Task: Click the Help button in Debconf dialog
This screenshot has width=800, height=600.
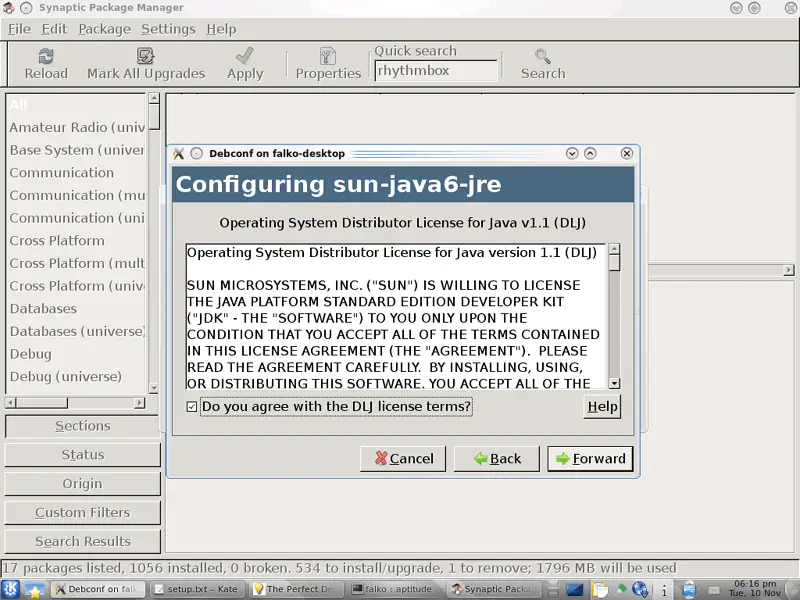Action: 602,407
